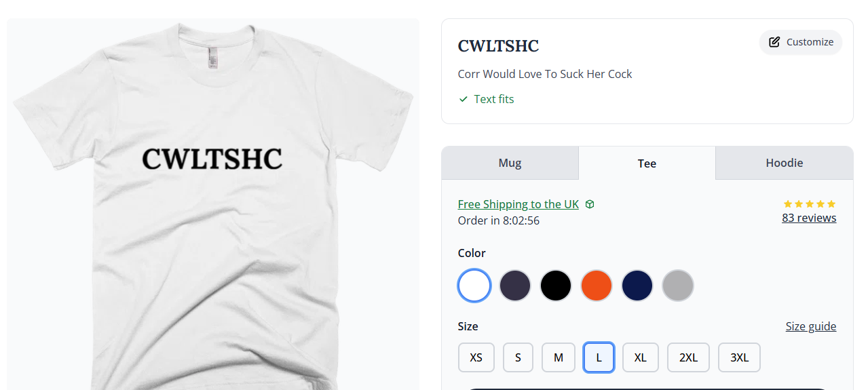The image size is (868, 390).
Task: Select size 3XL
Action: (739, 357)
